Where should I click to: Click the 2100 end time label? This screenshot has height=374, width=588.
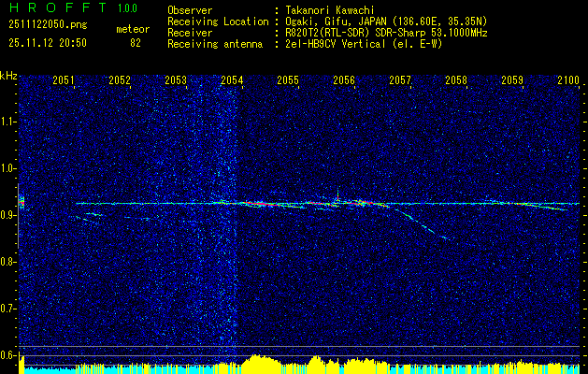point(568,80)
